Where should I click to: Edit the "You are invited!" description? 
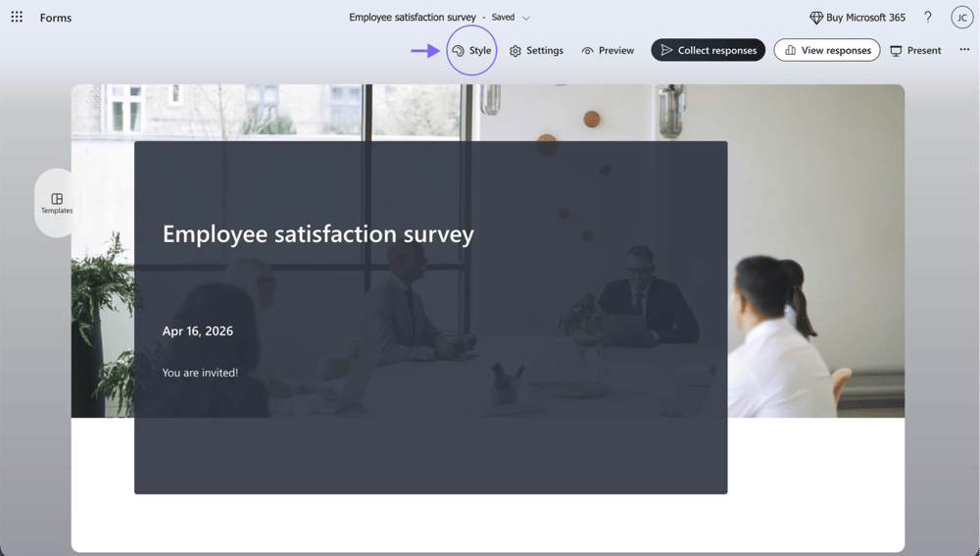(x=200, y=373)
